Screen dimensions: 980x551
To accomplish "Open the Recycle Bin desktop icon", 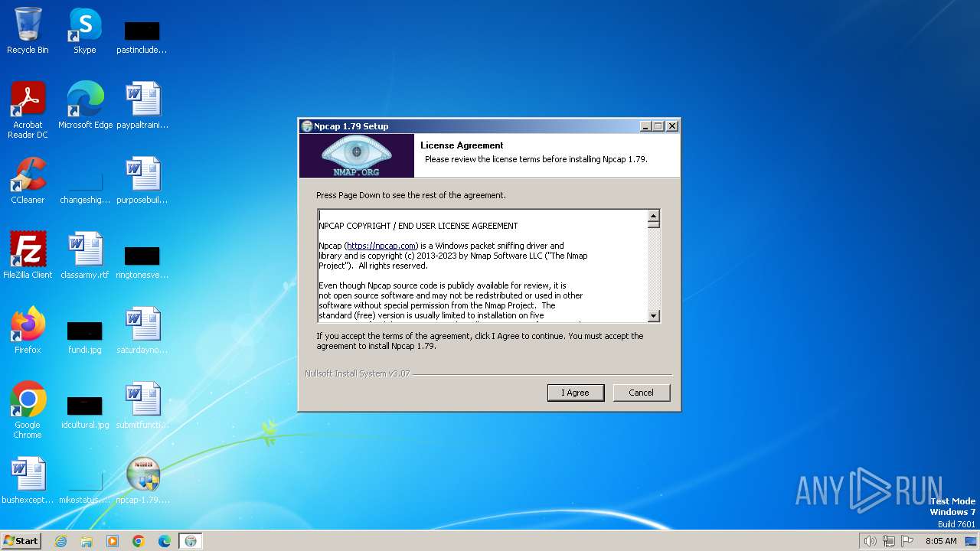I will 28,31.
